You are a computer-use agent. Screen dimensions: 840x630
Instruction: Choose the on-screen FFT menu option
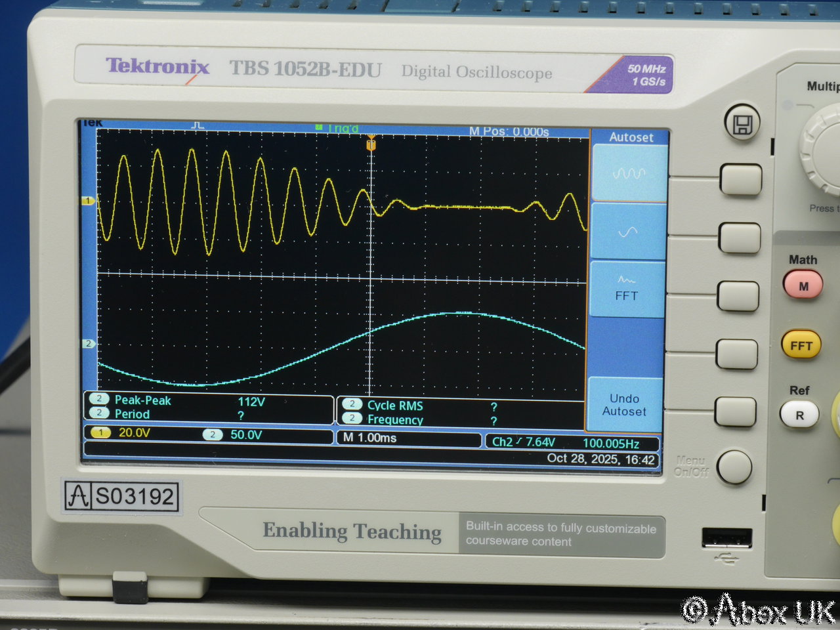pos(627,289)
